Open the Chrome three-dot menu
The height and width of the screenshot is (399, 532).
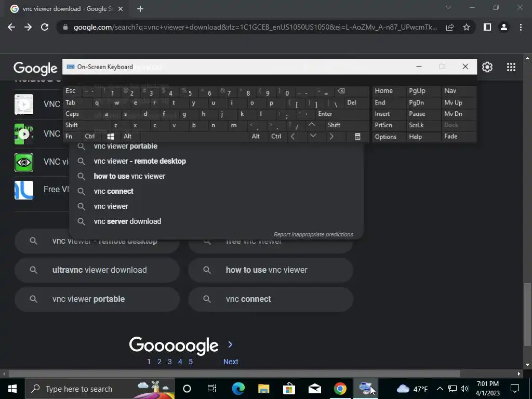521,27
